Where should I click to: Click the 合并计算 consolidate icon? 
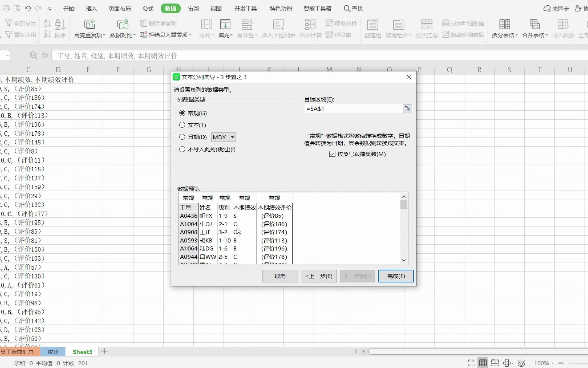point(310,25)
